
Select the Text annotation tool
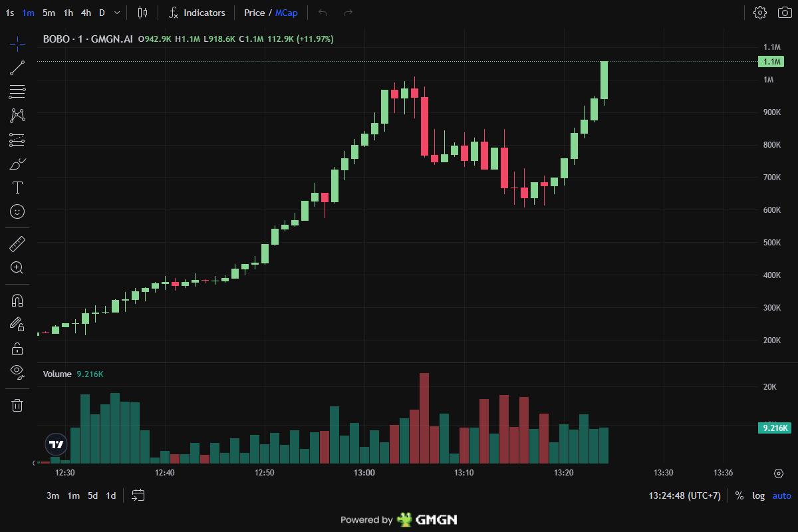point(17,188)
